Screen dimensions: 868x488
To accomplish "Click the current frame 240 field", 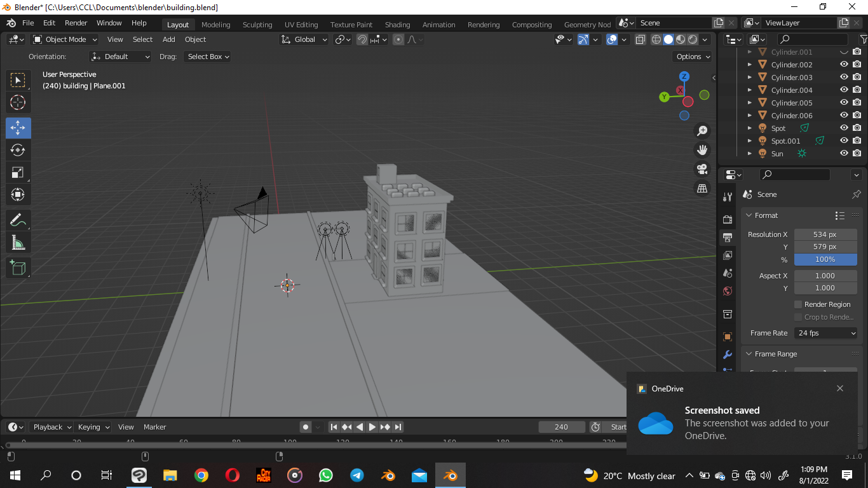I will point(562,427).
